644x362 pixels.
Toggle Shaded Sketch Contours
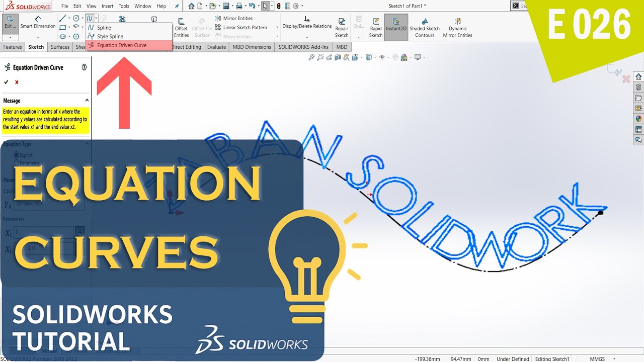(425, 28)
